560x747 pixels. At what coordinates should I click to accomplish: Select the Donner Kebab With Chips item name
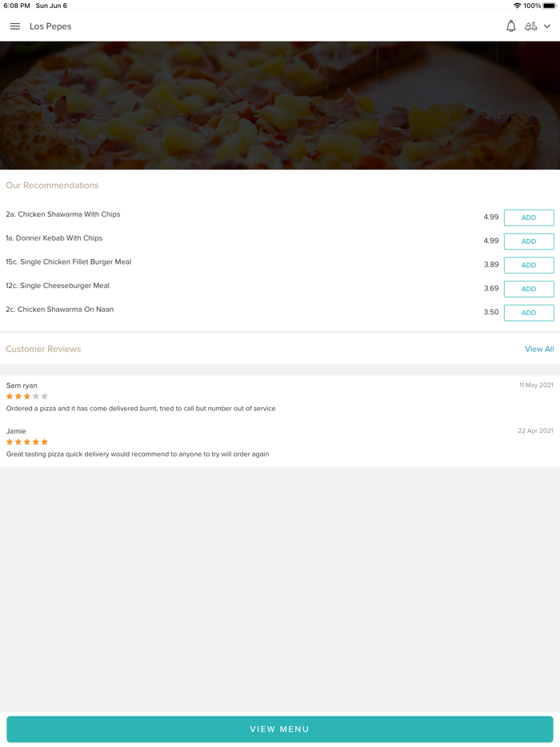pyautogui.click(x=54, y=238)
